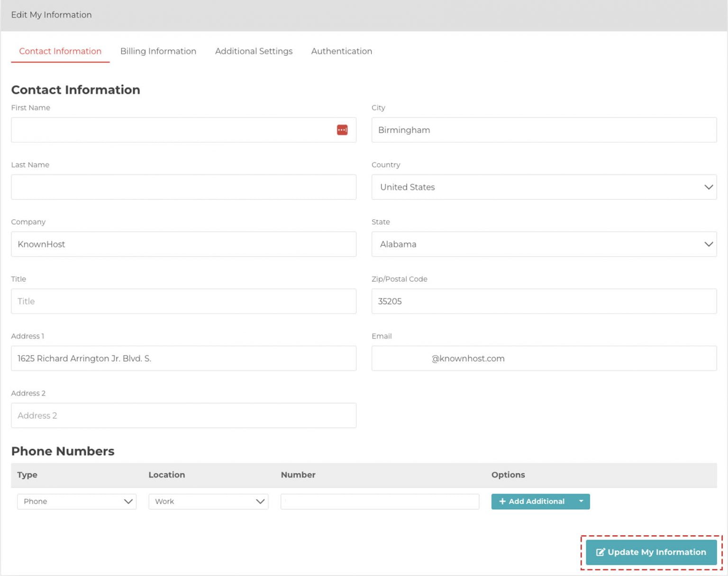This screenshot has width=728, height=576.
Task: Click the Update My Information button
Action: (x=651, y=552)
